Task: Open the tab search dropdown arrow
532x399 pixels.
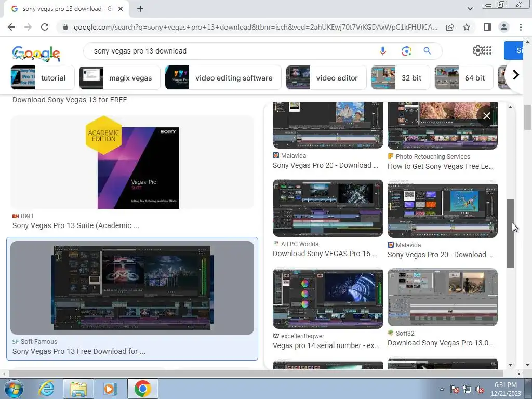Action: click(470, 9)
